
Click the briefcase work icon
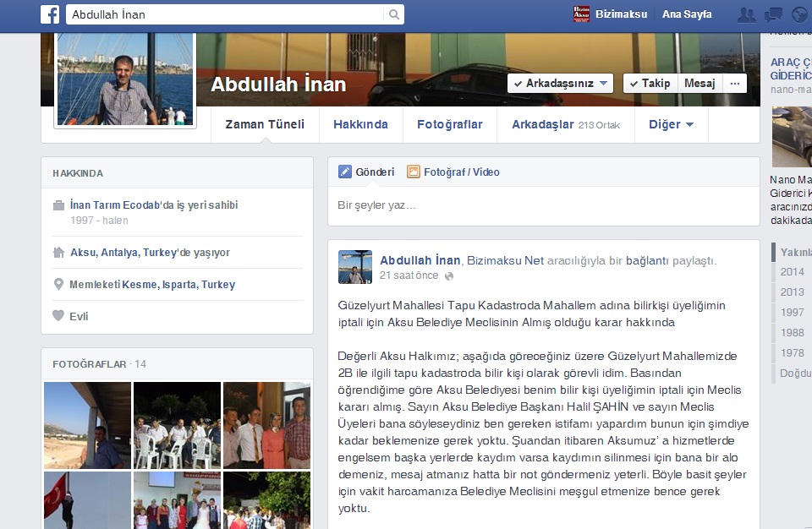[59, 205]
